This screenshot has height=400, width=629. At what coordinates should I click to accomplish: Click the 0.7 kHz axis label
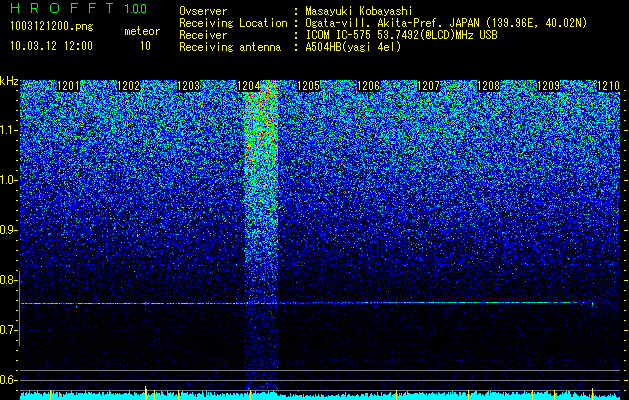coord(9,330)
